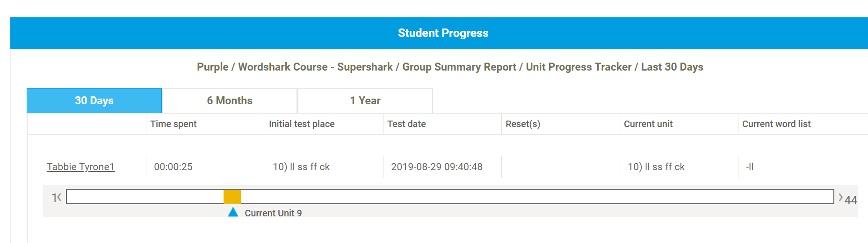Screen dimensions: 868x243
Task: Click the left chevron beside unit 1
Action: 59,198
